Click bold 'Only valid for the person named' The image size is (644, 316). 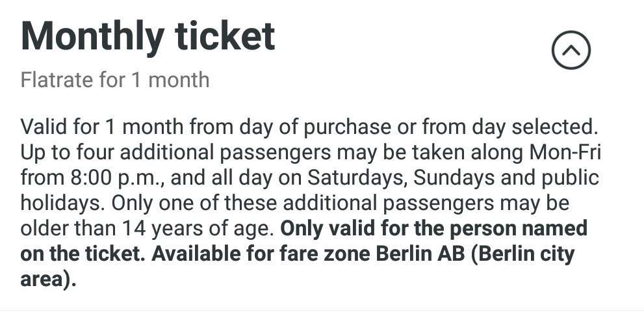click(x=433, y=228)
